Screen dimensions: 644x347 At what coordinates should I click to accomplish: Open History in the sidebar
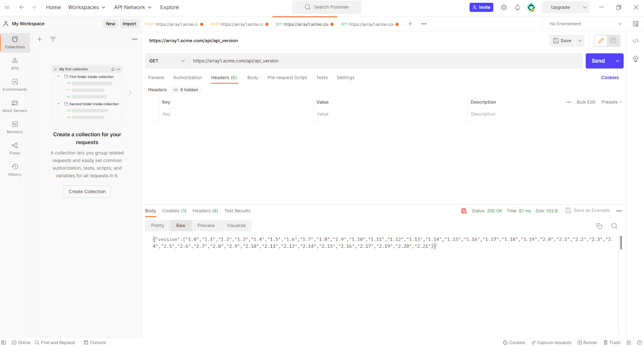click(x=15, y=170)
